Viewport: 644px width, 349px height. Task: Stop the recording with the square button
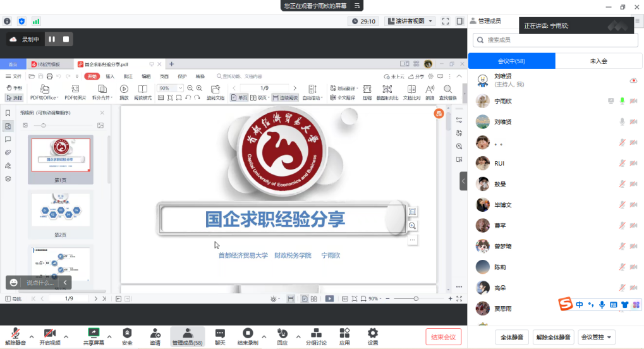point(66,39)
